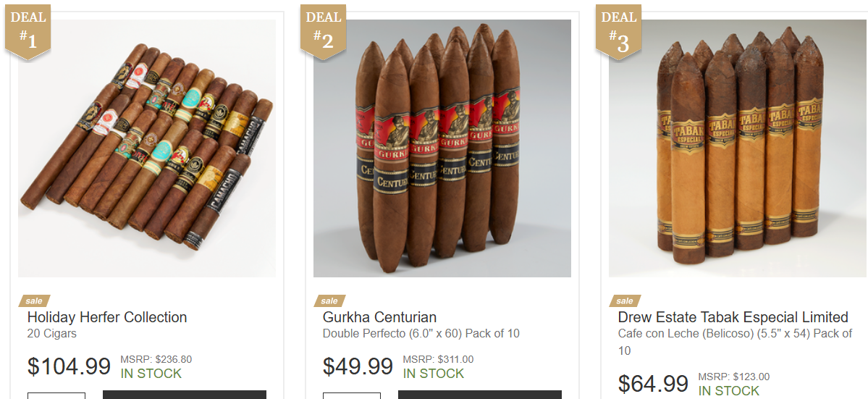Click the sale tag above Holiday Herfer Collection

(34, 301)
